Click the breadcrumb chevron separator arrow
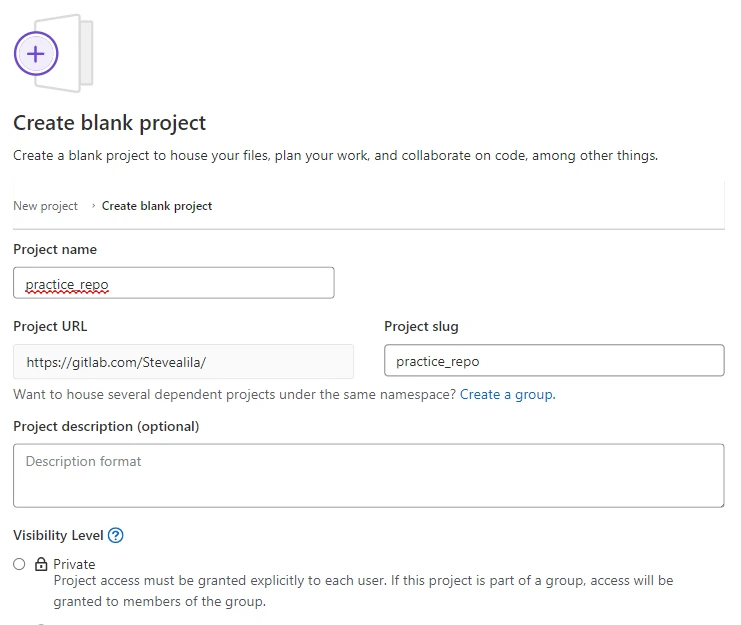This screenshot has width=741, height=625. coord(93,206)
